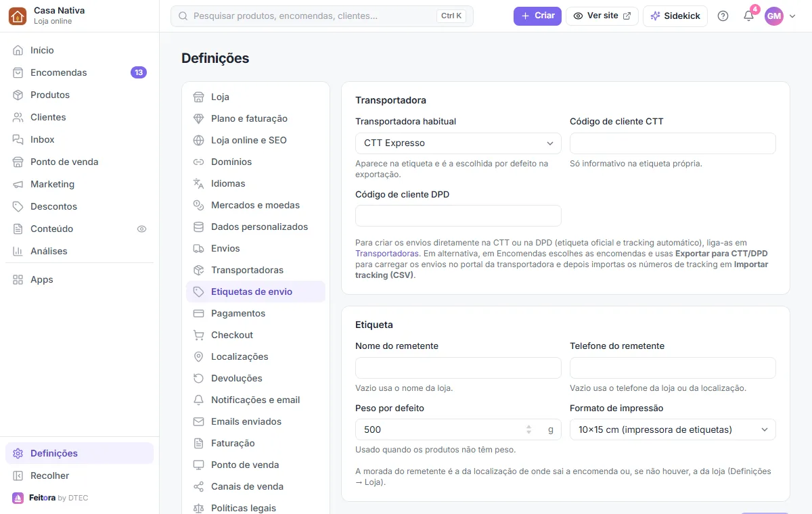812x514 pixels.
Task: Click the Nome do remetente field
Action: (458, 368)
